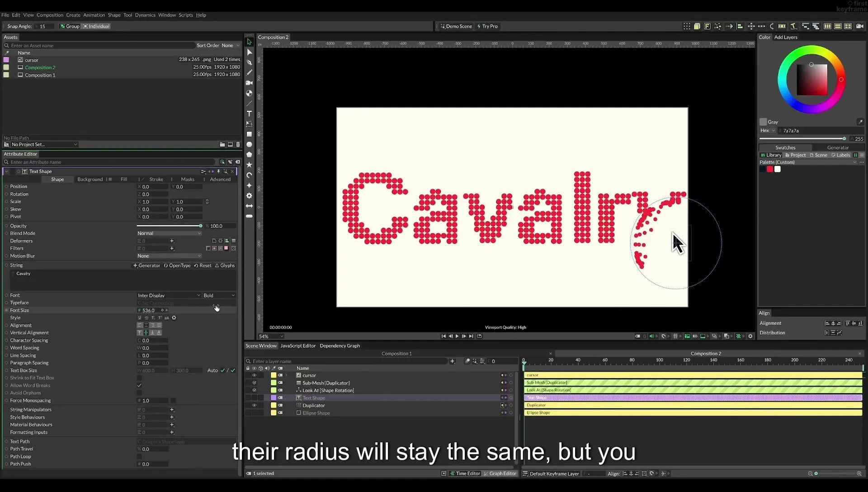This screenshot has width=868, height=492.
Task: Open the Blend Mode Normal dropdown
Action: [169, 233]
